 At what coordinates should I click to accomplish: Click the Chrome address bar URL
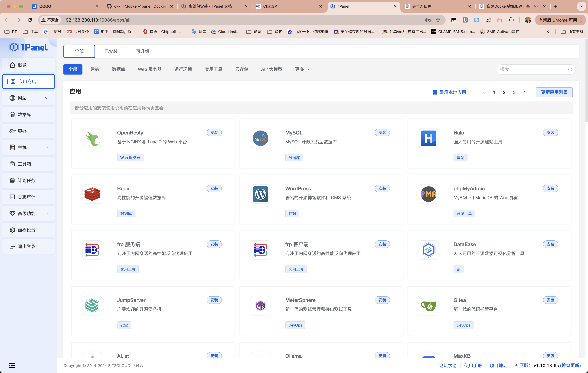coord(97,20)
